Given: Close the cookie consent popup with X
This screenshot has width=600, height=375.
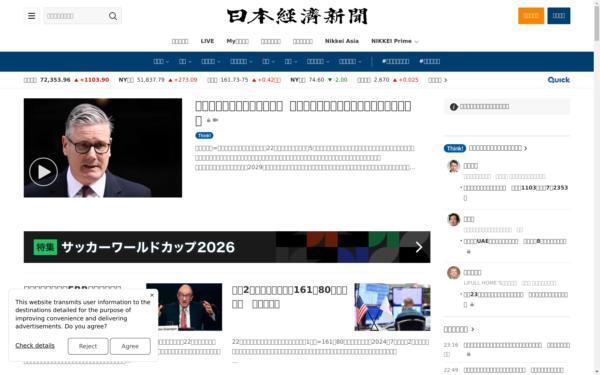Looking at the screenshot, I should pyautogui.click(x=152, y=295).
